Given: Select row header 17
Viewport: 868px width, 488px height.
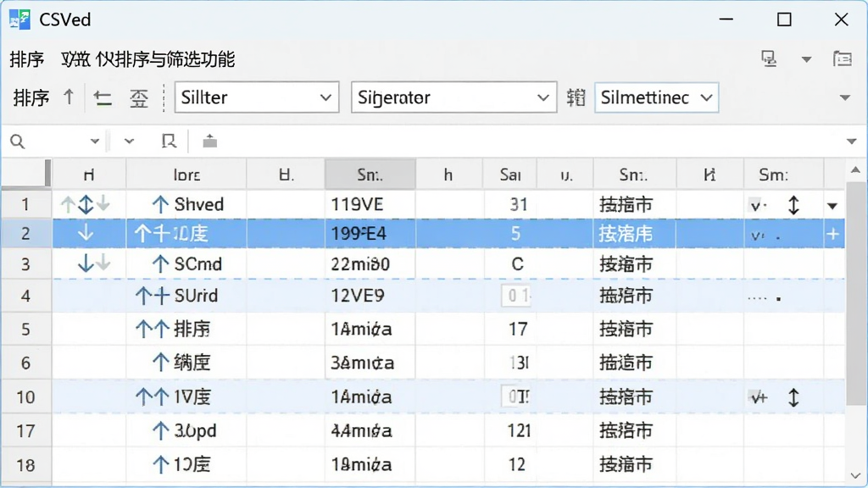Looking at the screenshot, I should click(x=26, y=430).
